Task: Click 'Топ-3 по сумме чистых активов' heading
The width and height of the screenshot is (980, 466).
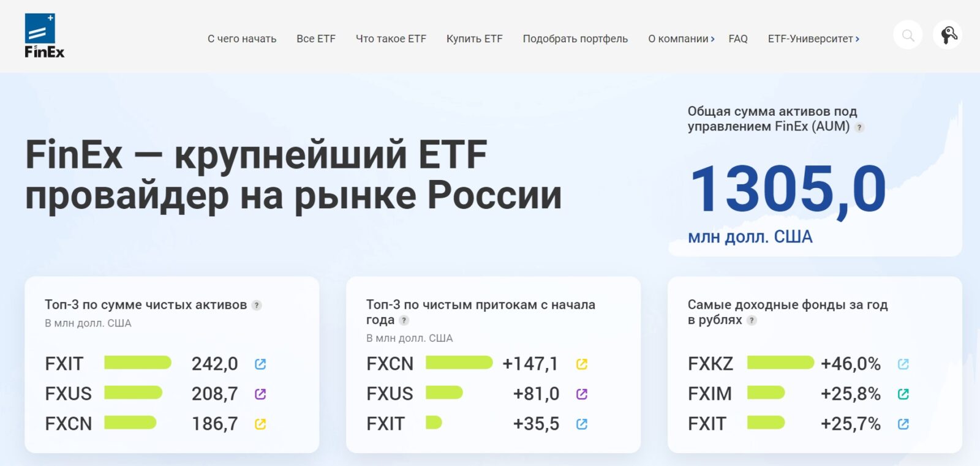Action: coord(146,304)
